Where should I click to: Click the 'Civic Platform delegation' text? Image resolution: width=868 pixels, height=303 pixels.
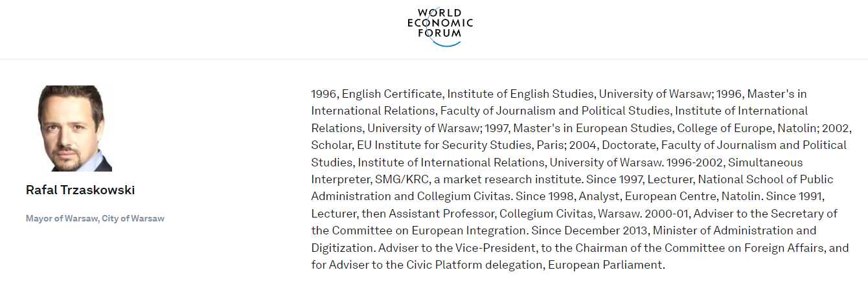point(474,265)
